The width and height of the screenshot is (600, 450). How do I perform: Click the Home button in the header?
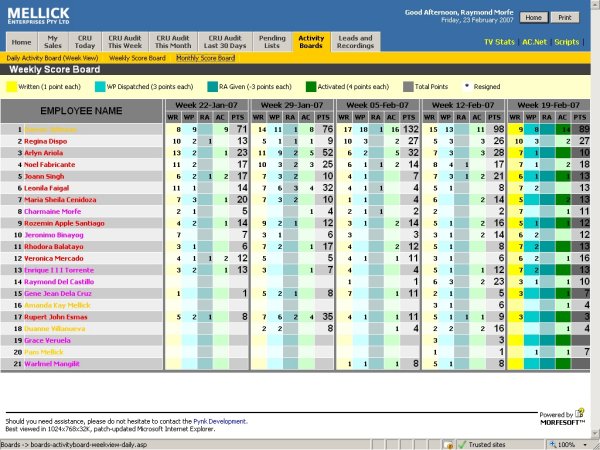[533, 18]
